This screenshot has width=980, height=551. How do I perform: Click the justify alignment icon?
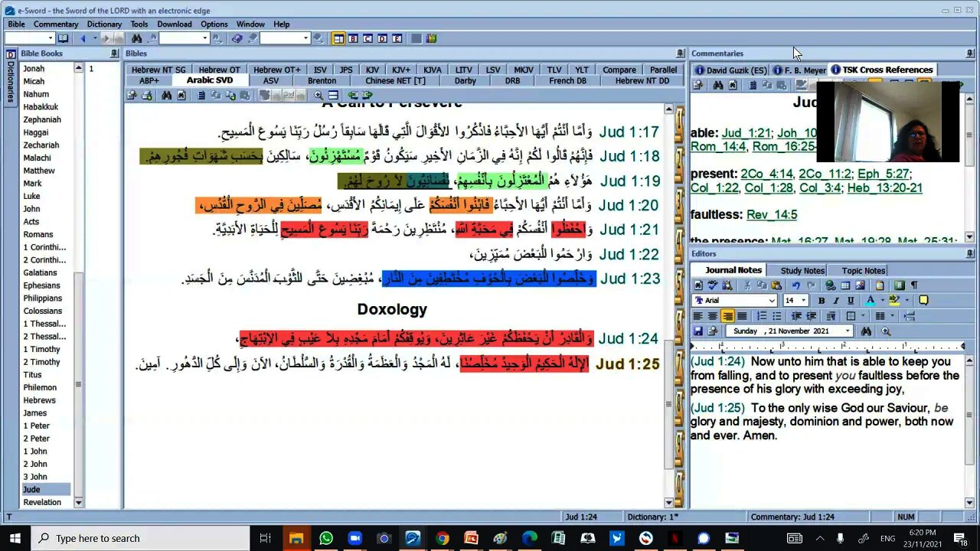point(742,316)
